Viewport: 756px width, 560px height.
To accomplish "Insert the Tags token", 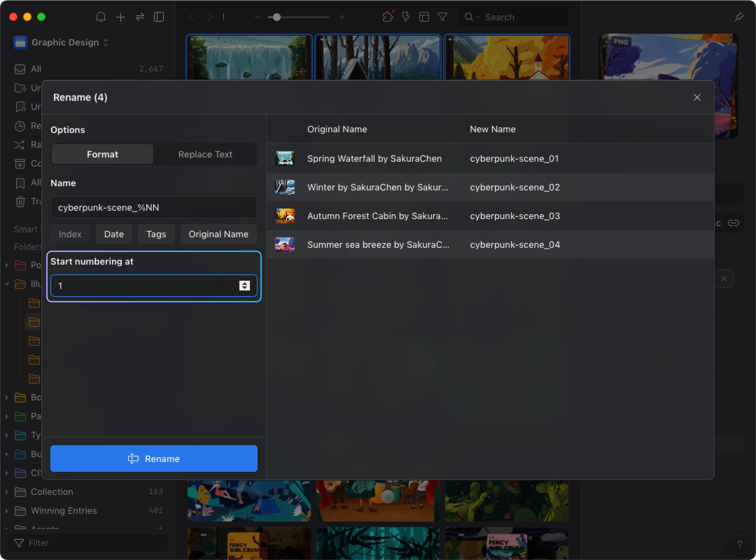I will [156, 234].
